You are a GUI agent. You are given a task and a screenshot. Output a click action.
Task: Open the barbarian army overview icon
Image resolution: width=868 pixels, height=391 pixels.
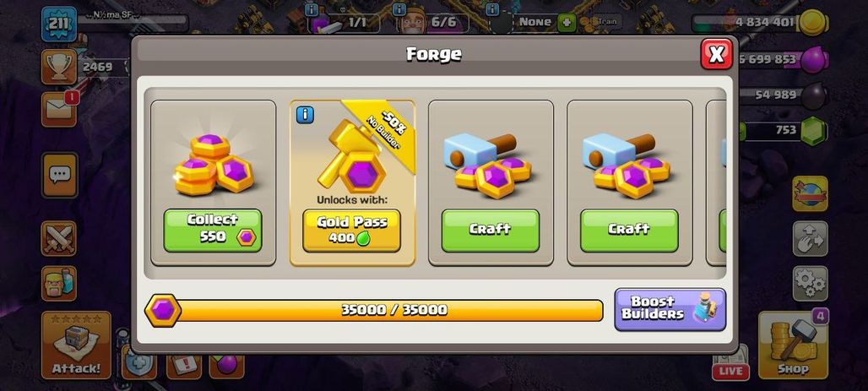tap(58, 283)
